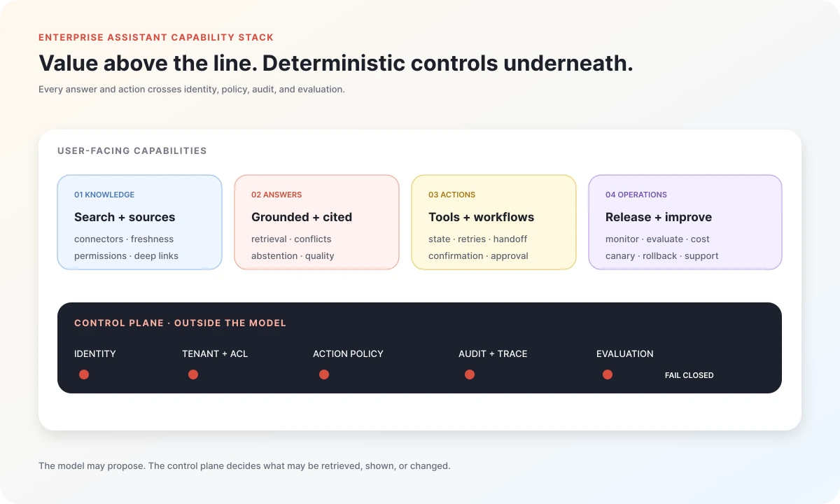
Task: Click the 'The model may propose' footer sentence
Action: 244,465
